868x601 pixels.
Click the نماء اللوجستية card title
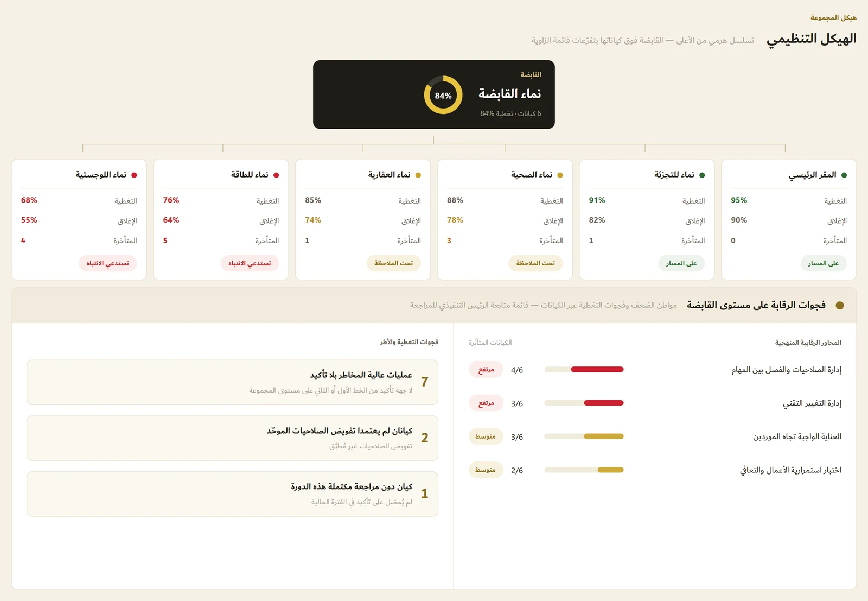[101, 174]
